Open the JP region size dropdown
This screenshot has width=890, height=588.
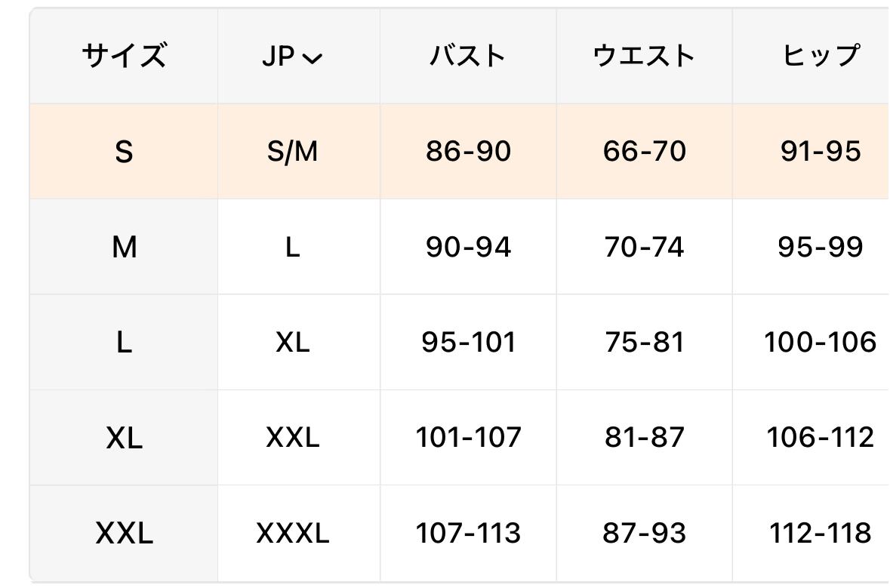tap(292, 57)
